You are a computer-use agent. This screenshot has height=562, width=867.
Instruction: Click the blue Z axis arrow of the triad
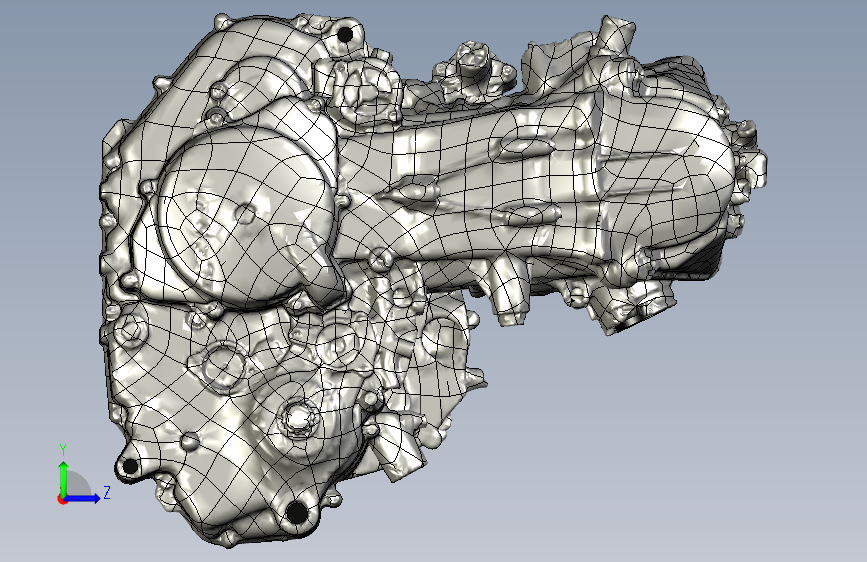click(x=82, y=498)
